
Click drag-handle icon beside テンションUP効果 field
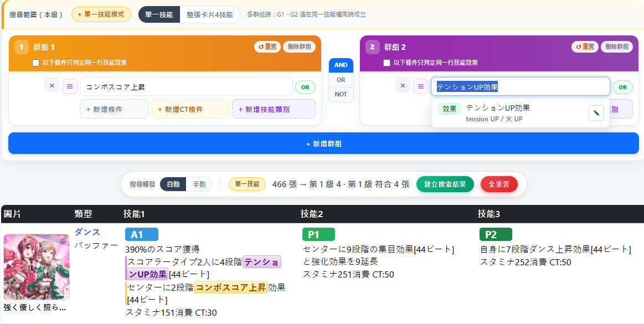tap(421, 86)
